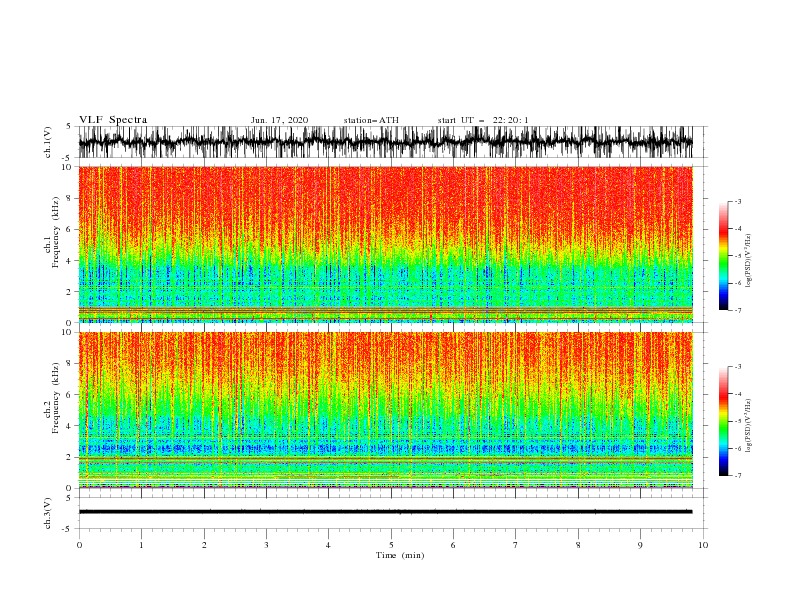Screen dimensions: 792x612
Task: Click the time axis tick label "1"
Action: tap(141, 545)
